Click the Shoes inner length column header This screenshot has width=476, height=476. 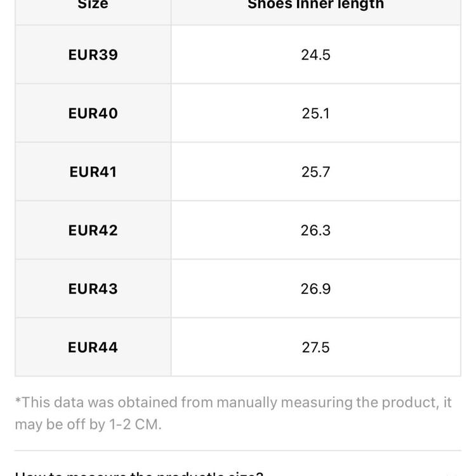pos(315,4)
